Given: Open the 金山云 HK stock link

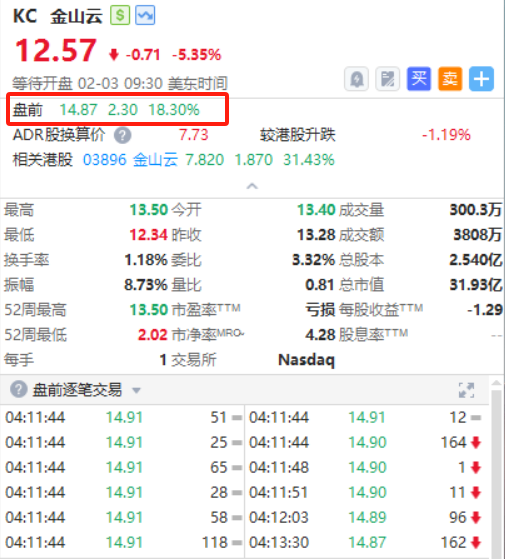Looking at the screenshot, I should pyautogui.click(x=155, y=160).
